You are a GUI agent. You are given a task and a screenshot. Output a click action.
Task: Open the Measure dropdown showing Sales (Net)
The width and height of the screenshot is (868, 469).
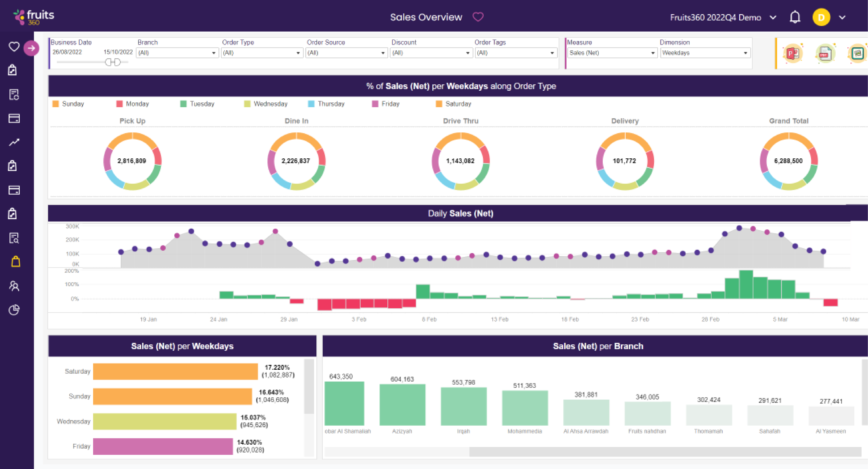[x=612, y=53]
